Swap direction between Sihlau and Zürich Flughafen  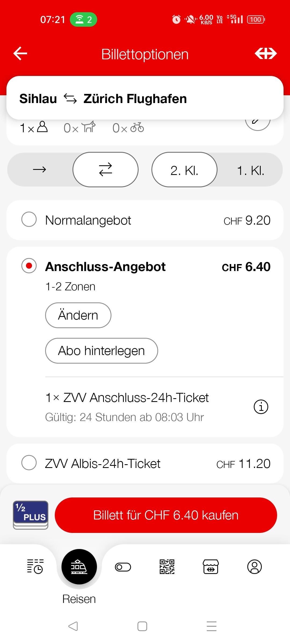[70, 99]
